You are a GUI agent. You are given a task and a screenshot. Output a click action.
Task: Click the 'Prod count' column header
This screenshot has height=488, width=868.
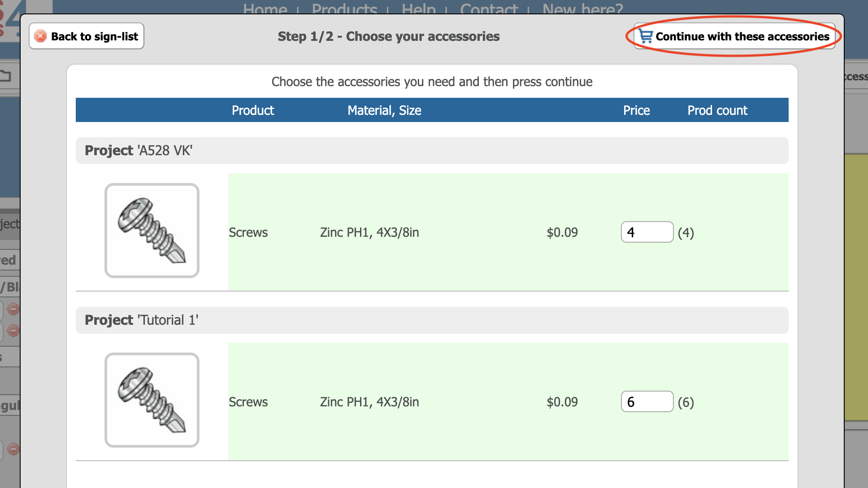coord(717,110)
